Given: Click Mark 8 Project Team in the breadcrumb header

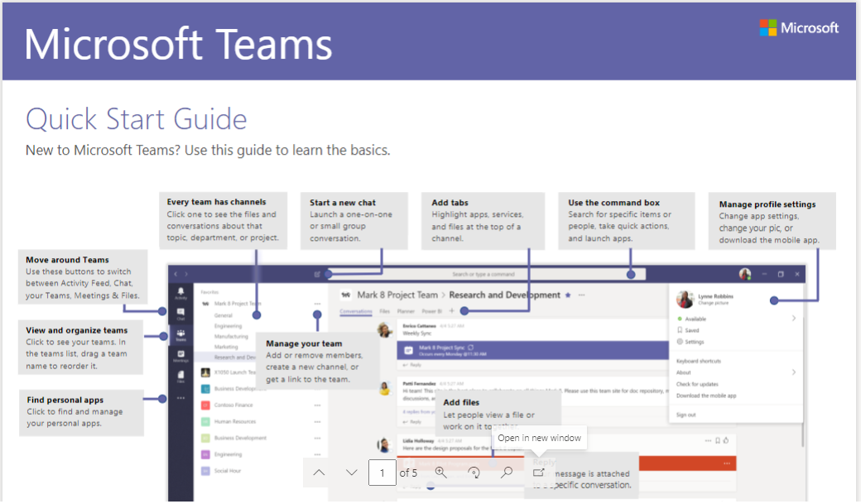Looking at the screenshot, I should pos(397,295).
